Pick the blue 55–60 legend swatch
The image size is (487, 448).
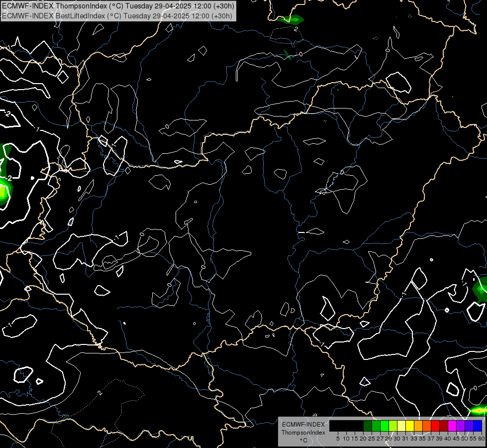pos(478,426)
